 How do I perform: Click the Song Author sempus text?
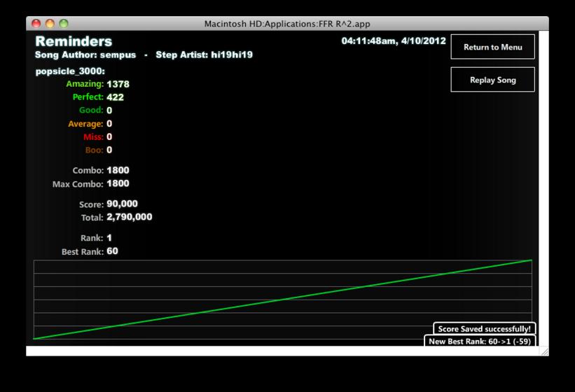click(85, 55)
